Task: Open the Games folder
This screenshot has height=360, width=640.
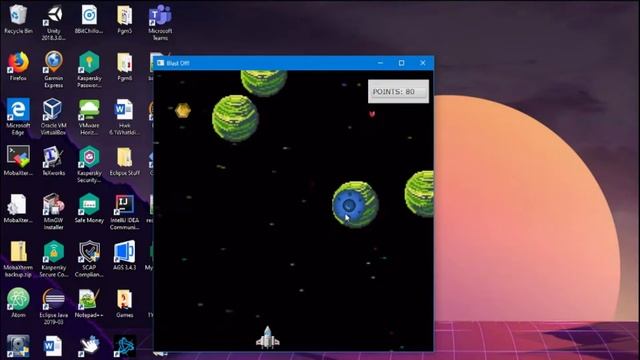Action: (x=124, y=302)
